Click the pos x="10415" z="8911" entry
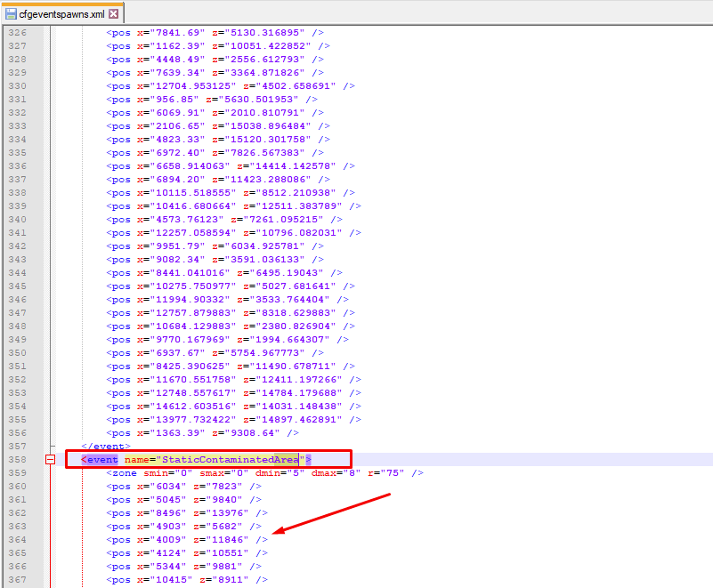This screenshot has width=713, height=588. tap(187, 580)
